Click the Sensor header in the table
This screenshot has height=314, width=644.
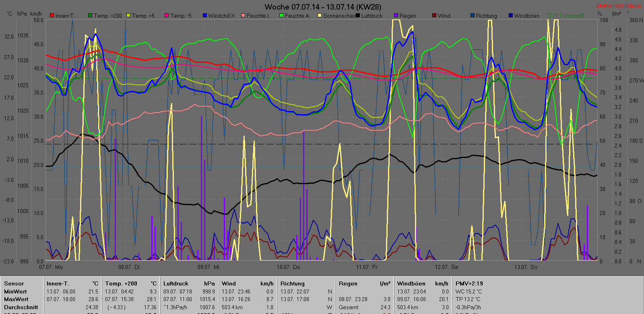pos(14,283)
